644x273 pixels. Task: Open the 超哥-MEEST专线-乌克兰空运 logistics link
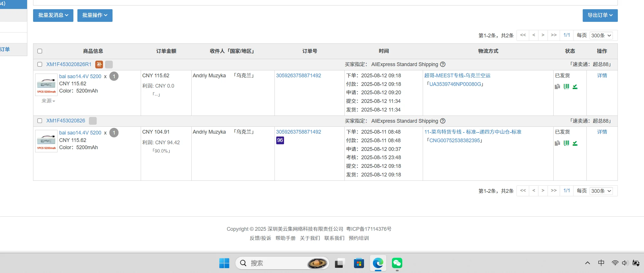457,76
